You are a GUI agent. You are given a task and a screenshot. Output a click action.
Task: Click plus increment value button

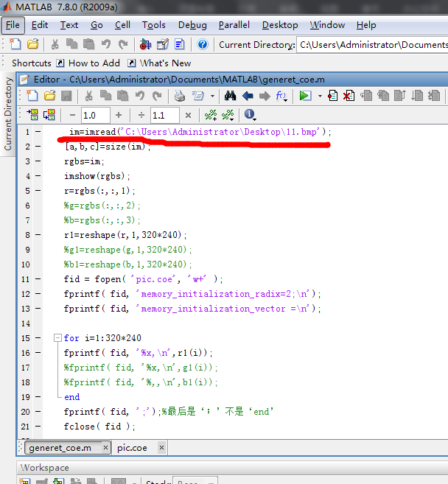click(119, 116)
